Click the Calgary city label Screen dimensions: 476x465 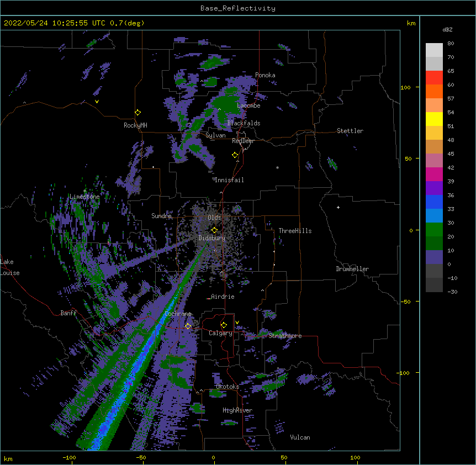tap(220, 333)
